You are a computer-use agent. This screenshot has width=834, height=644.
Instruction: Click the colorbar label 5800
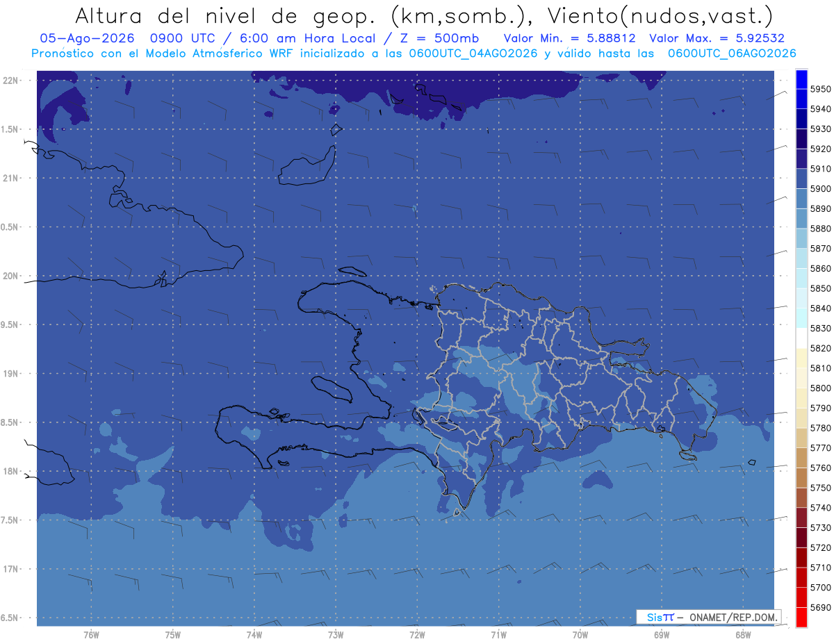point(820,388)
